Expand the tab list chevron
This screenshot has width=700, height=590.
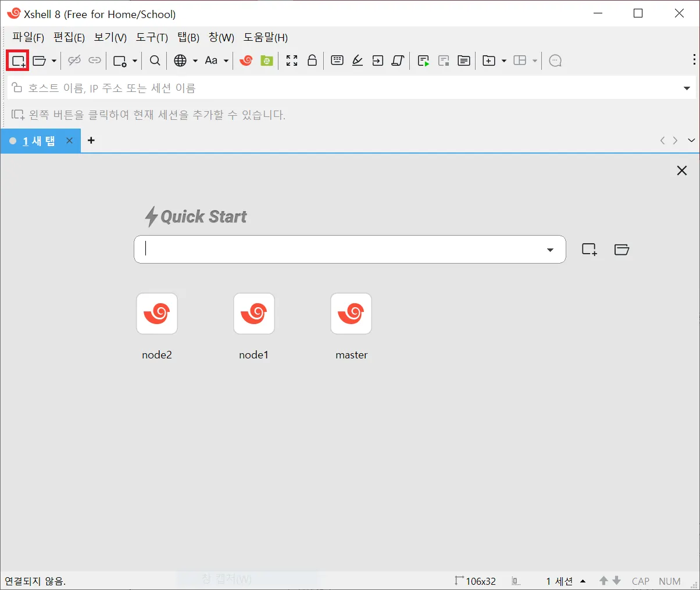click(x=691, y=140)
